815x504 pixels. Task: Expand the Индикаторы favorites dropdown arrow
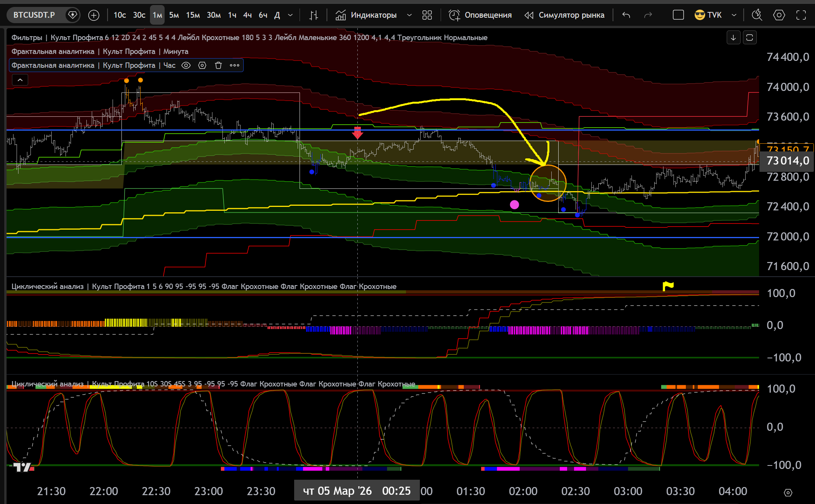[x=409, y=15]
